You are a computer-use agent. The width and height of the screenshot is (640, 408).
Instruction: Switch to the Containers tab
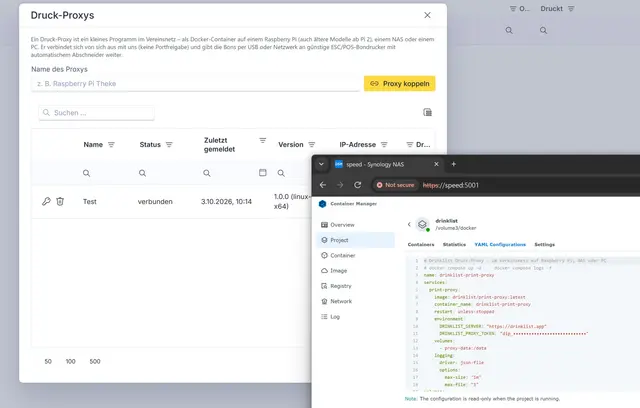pos(421,244)
